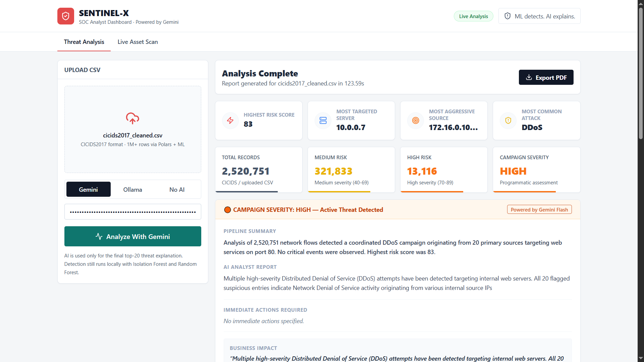Click the Medium Risk card
644x362 pixels.
[x=351, y=170]
